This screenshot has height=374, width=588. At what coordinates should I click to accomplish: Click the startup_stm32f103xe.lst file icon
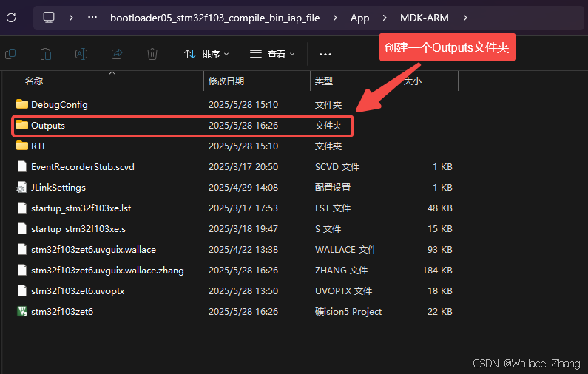(x=22, y=208)
